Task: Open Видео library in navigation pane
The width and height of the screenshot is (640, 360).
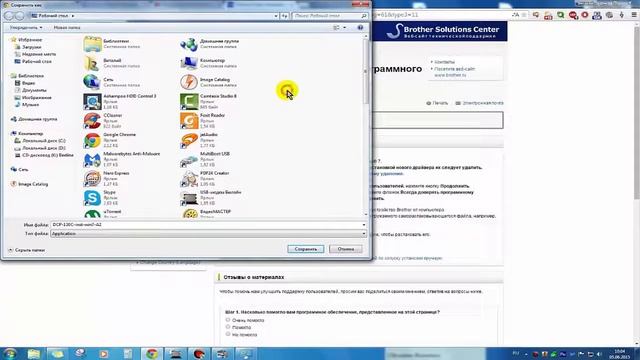Action: [25, 83]
